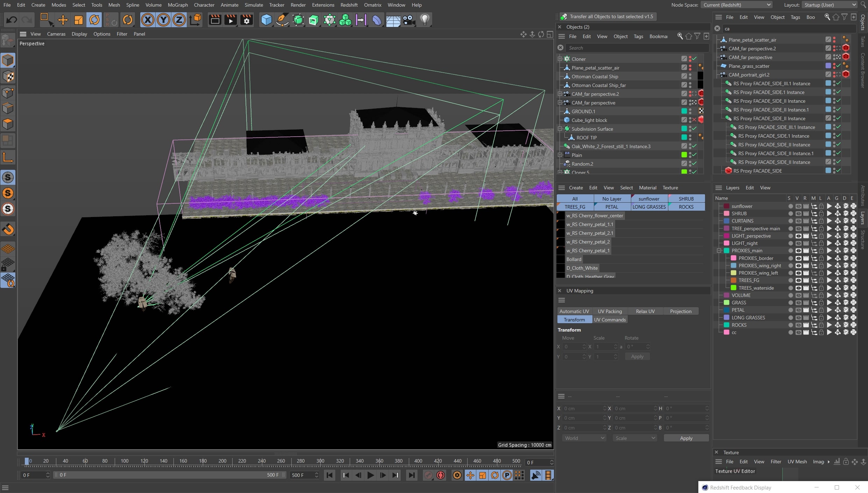The width and height of the screenshot is (868, 493).
Task: Toggle visibility eye for GRASS layer
Action: click(x=798, y=303)
